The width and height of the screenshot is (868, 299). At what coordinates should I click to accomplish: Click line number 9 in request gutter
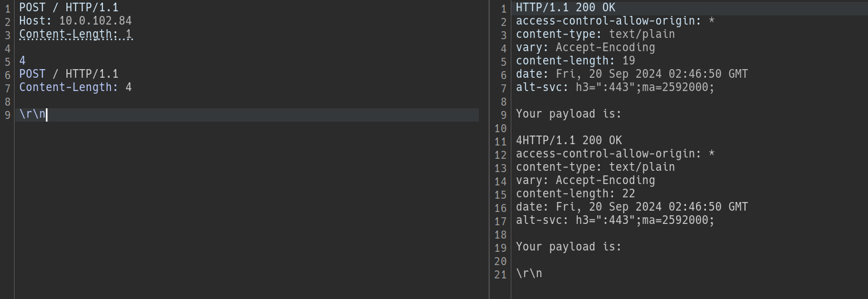point(7,115)
